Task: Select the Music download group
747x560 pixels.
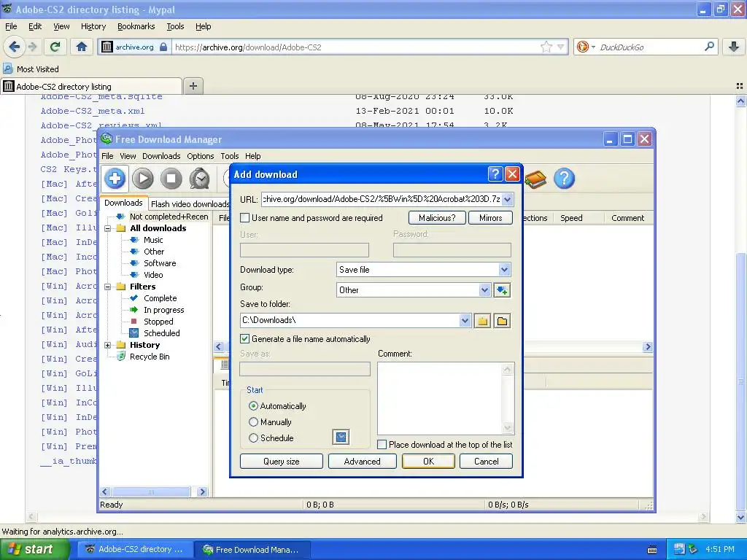Action: [x=153, y=240]
